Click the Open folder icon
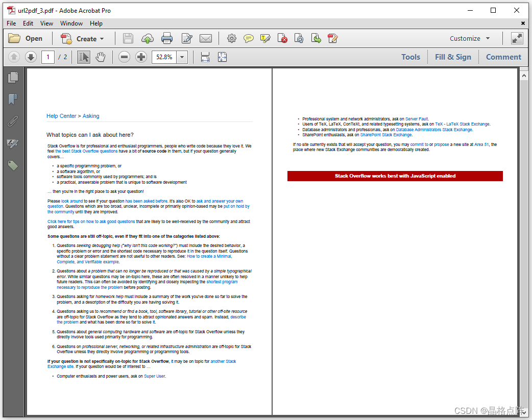Screen dimensions: 532x420 tap(14, 38)
